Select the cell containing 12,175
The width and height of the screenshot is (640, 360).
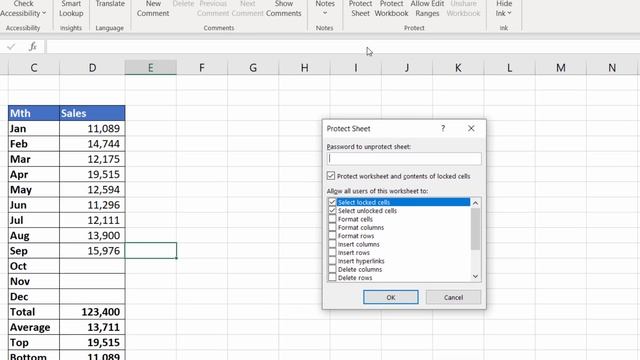(92, 159)
